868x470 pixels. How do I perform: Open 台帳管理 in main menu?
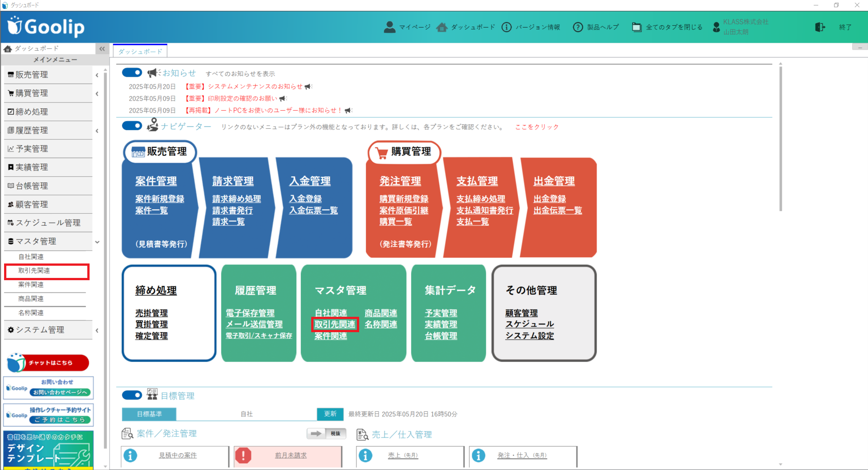point(48,186)
